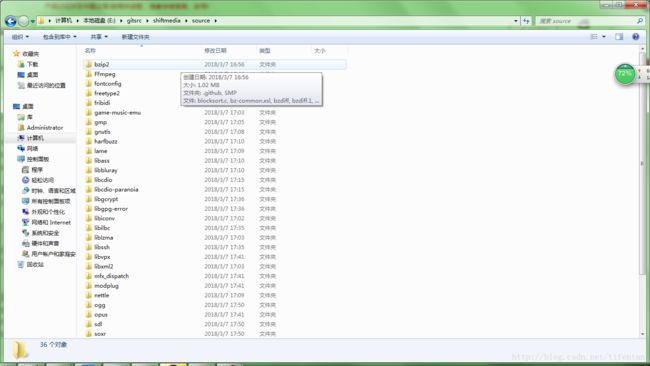Image resolution: width=650 pixels, height=366 pixels.
Task: Open the view options dropdown arrow
Action: click(x=604, y=37)
